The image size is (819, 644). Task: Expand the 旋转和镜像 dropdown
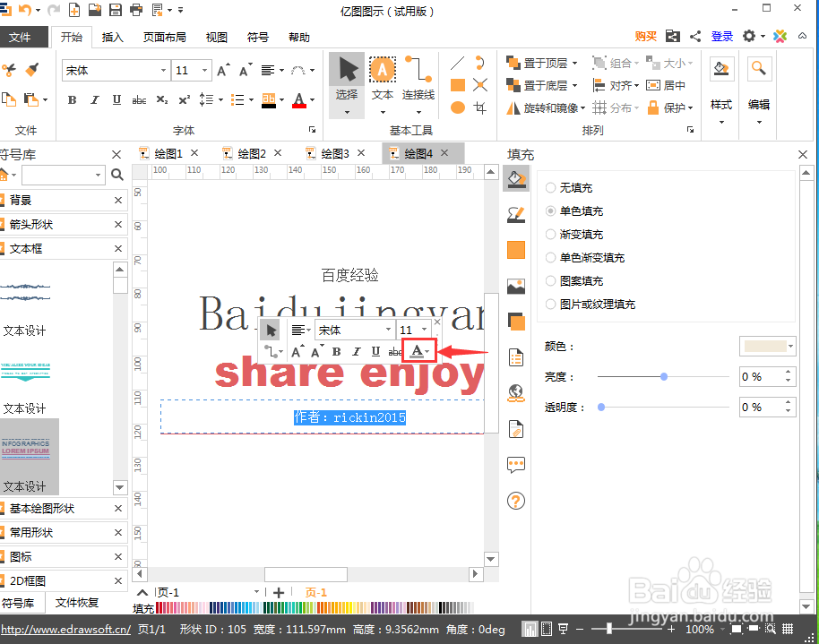[x=583, y=107]
